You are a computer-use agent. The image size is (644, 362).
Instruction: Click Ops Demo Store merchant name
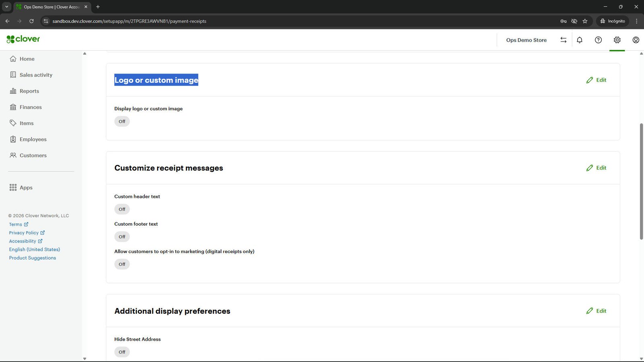(526, 40)
